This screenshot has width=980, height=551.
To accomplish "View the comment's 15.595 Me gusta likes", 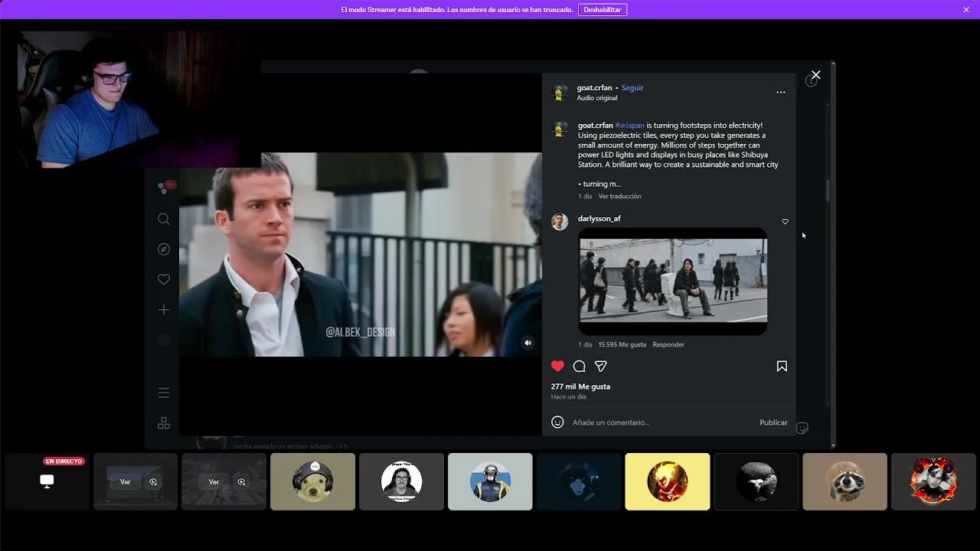I will click(622, 344).
